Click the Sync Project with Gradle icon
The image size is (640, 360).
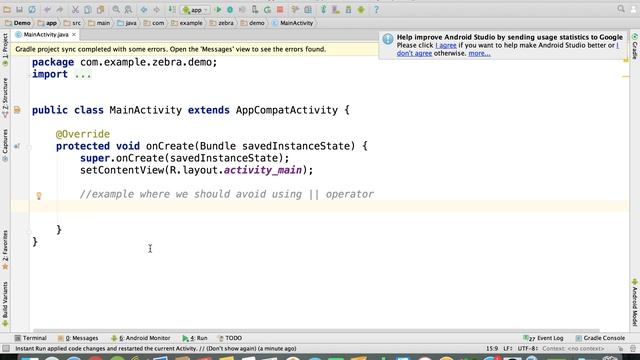tap(323, 9)
